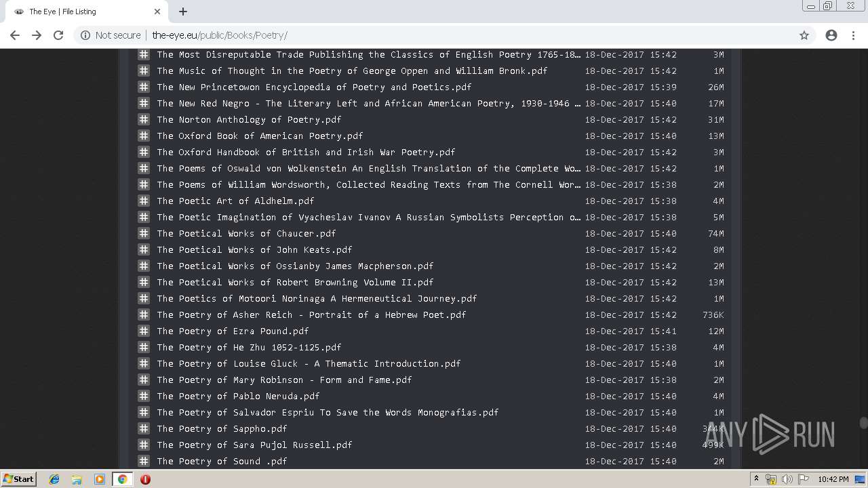Open Poetical Works of Ossianby James Macpherson.pdf
868x488 pixels.
(295, 266)
